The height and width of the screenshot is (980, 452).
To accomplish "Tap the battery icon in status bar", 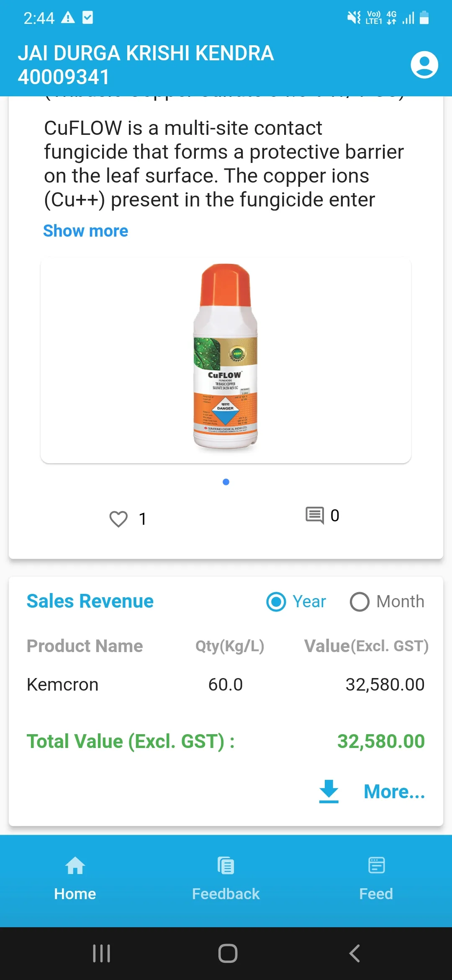I will point(424,18).
